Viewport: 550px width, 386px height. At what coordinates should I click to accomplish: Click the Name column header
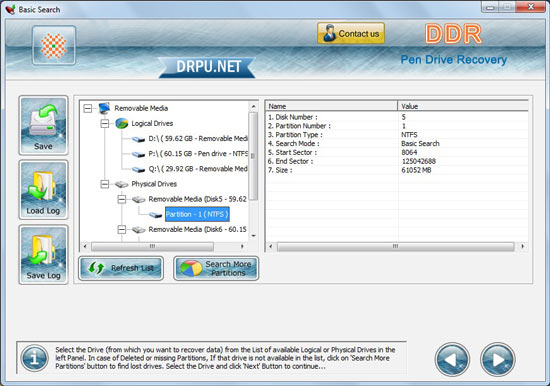coord(331,106)
